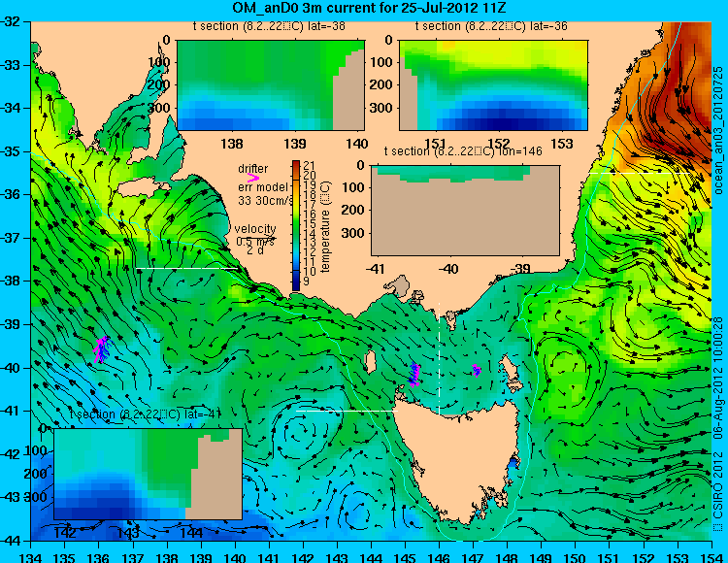Click the '134' longitude label on the bottom axis
The image size is (728, 563).
[31, 557]
